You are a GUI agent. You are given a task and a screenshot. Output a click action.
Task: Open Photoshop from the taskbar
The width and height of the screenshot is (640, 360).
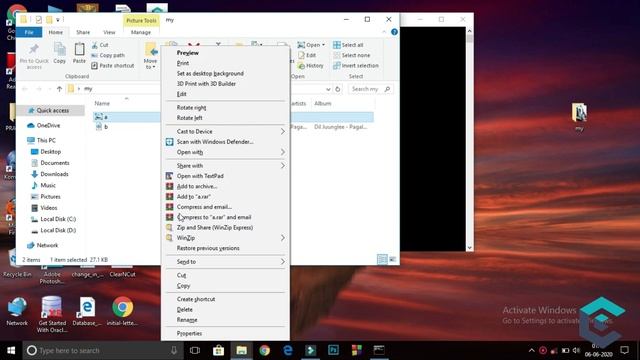(333, 350)
